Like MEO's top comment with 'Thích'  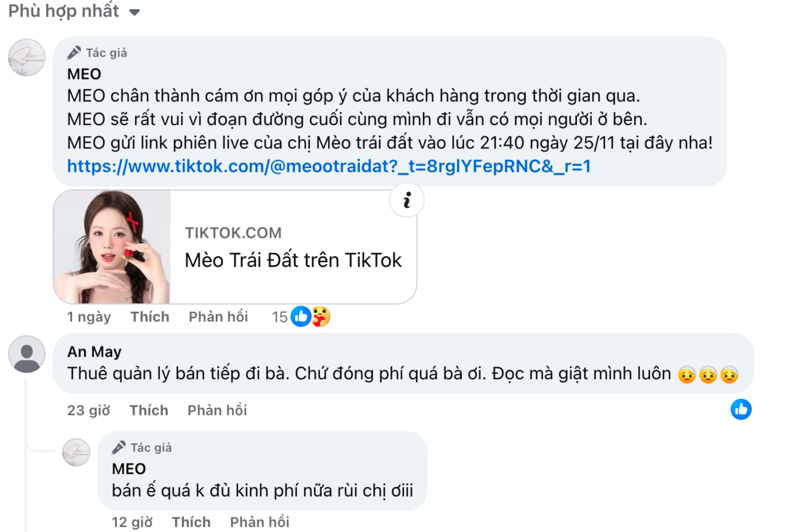150,317
